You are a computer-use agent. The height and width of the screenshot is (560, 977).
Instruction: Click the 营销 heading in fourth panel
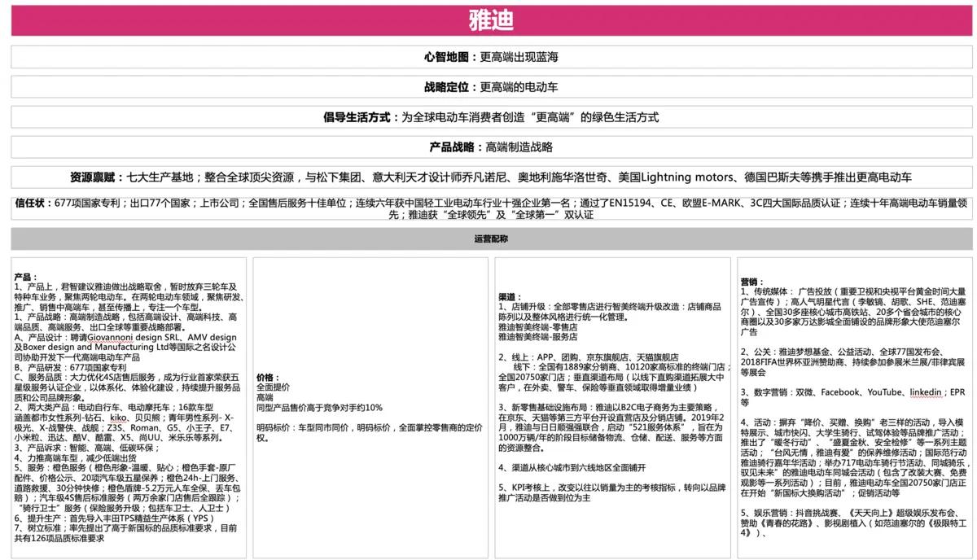(751, 281)
